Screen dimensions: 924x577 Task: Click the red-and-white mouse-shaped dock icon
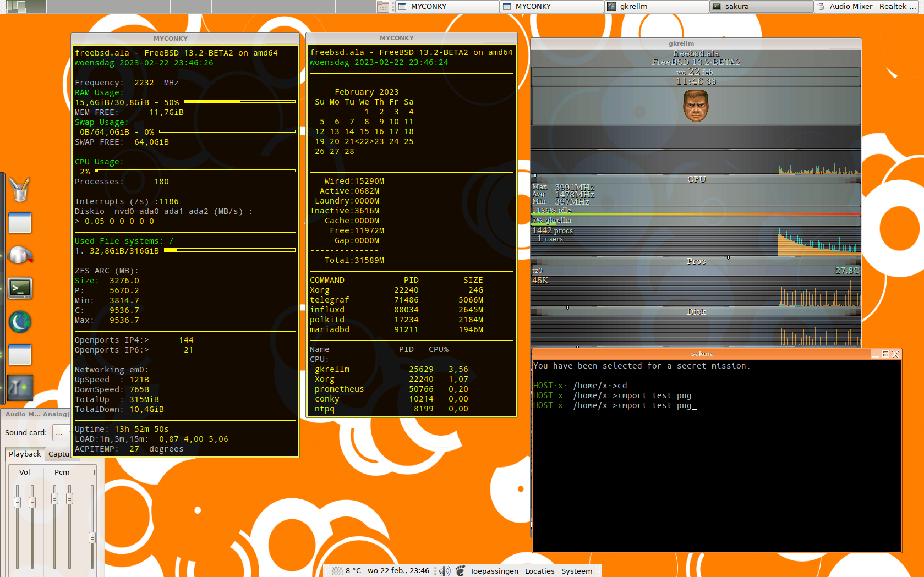click(x=20, y=255)
